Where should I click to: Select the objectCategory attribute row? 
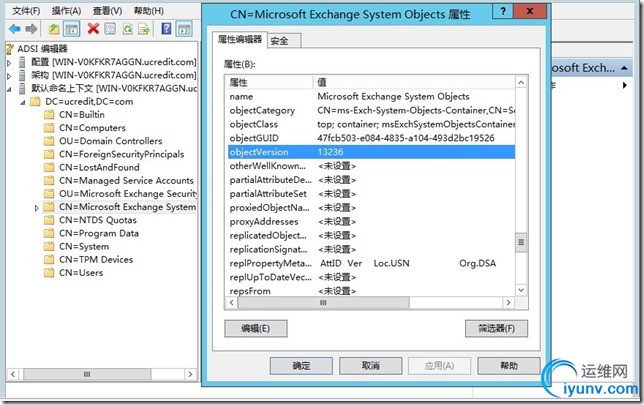(371, 110)
